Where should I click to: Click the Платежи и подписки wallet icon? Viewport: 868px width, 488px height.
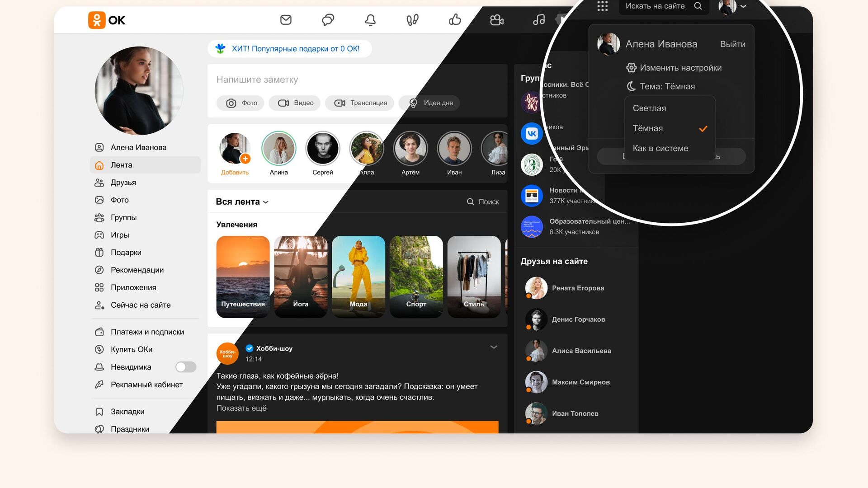tap(99, 332)
